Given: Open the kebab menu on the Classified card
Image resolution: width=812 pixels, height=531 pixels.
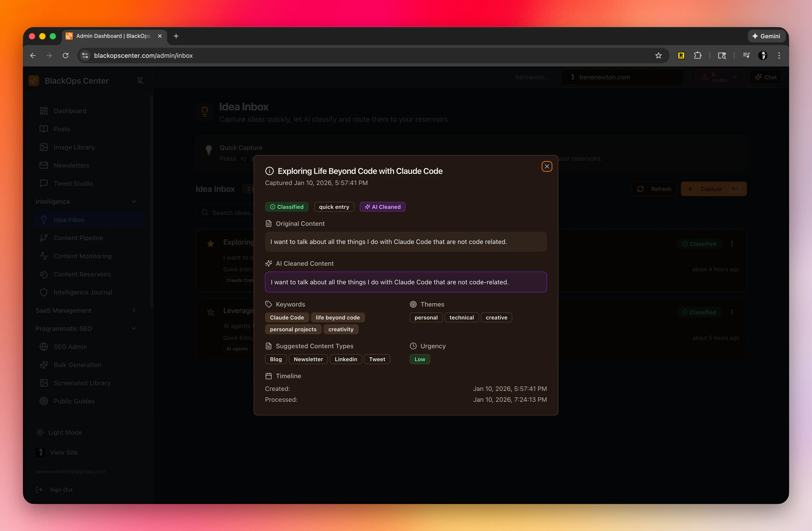Looking at the screenshot, I should (x=732, y=243).
